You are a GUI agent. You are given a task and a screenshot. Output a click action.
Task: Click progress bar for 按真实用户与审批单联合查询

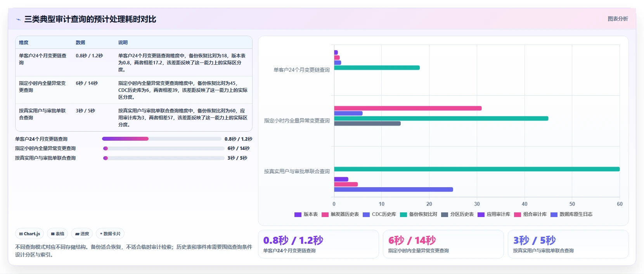click(164, 158)
